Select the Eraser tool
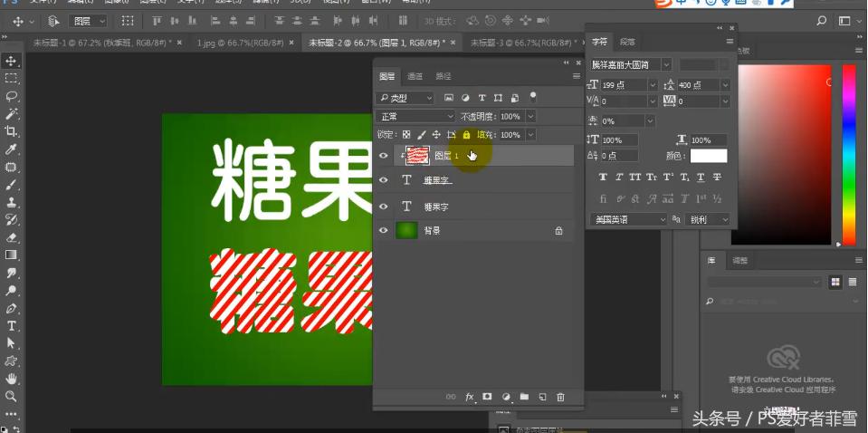This screenshot has height=433, width=868. tap(11, 237)
